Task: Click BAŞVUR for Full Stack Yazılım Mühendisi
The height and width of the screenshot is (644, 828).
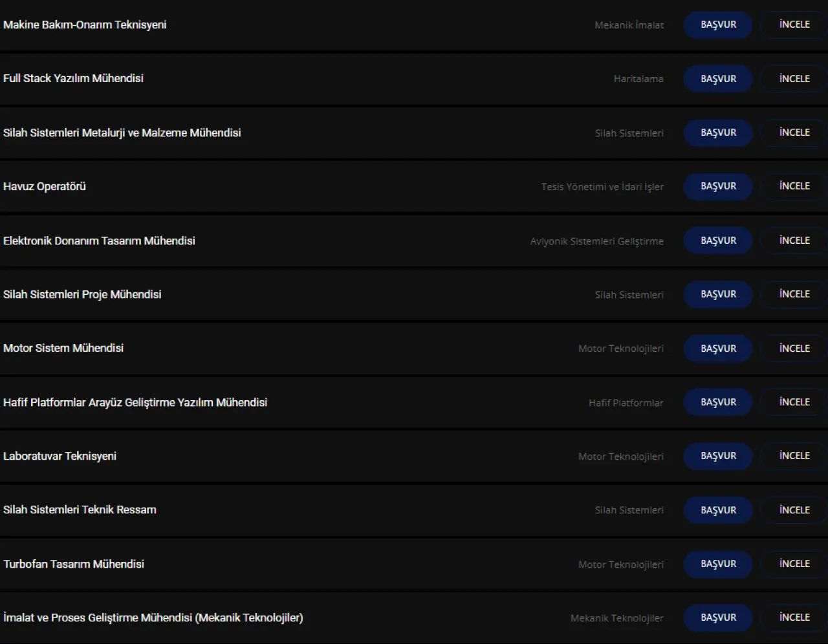Action: (718, 79)
